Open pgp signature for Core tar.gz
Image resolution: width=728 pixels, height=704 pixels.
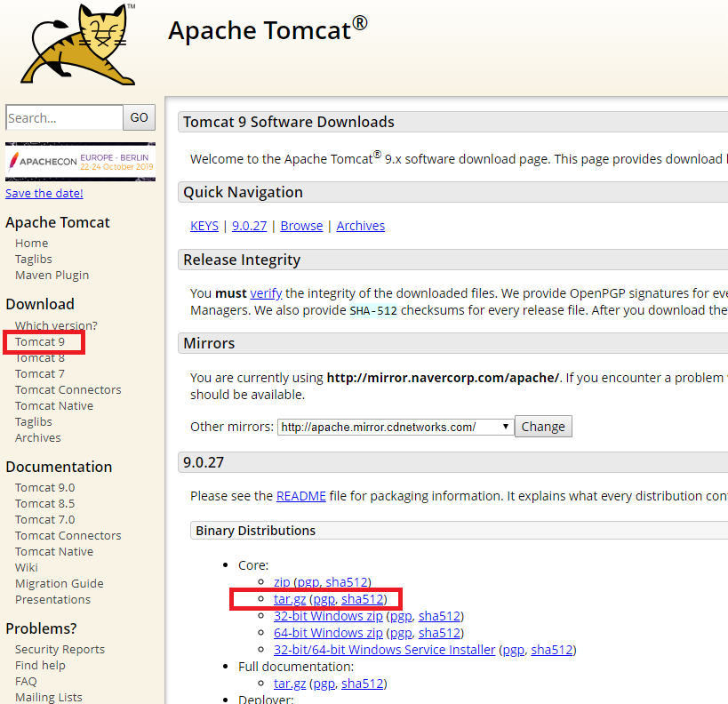(x=324, y=599)
